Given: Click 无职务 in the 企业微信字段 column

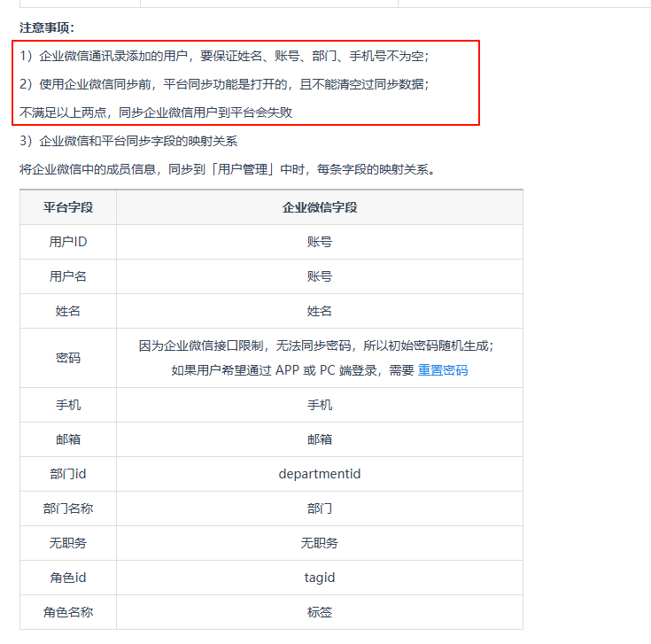Looking at the screenshot, I should 319,543.
